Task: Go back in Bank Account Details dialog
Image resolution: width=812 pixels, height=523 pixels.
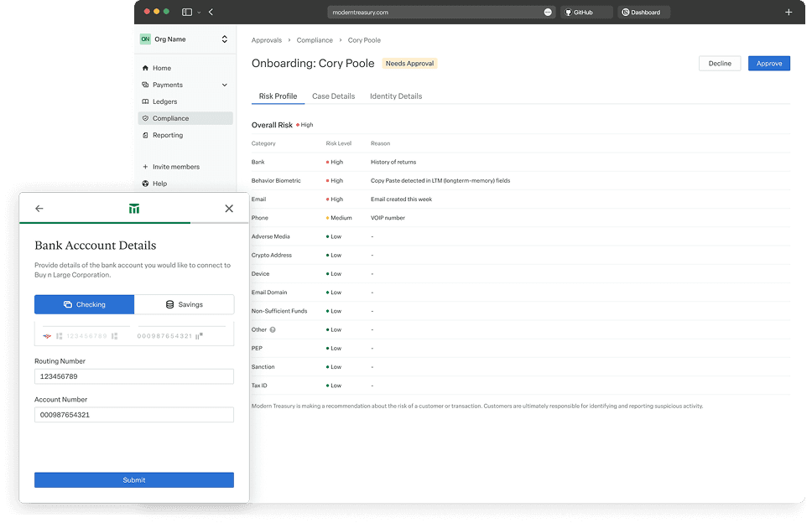Action: [x=39, y=209]
